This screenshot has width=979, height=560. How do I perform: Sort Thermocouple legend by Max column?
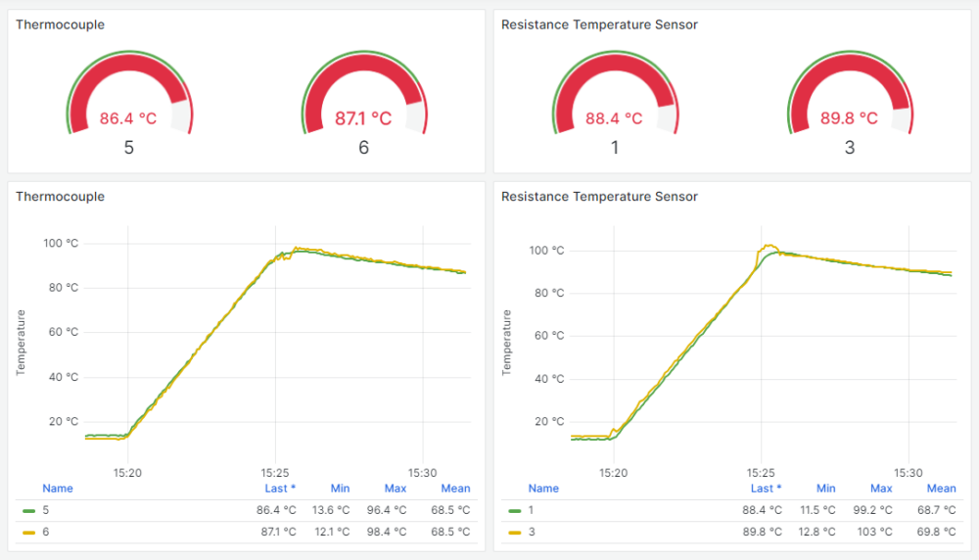396,488
